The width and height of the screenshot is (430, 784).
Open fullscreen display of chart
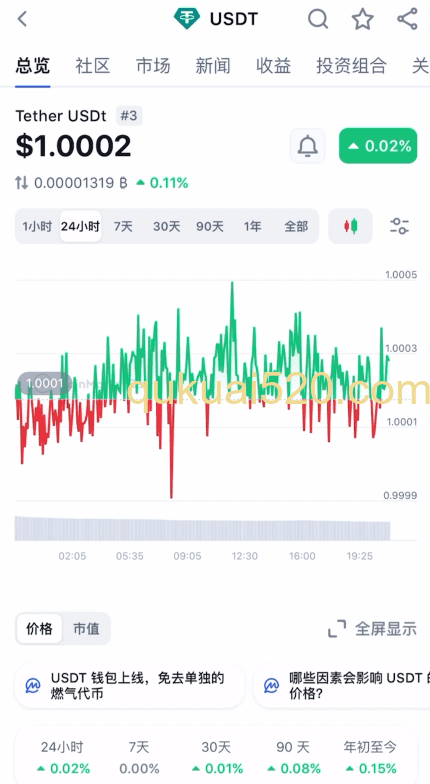point(372,628)
